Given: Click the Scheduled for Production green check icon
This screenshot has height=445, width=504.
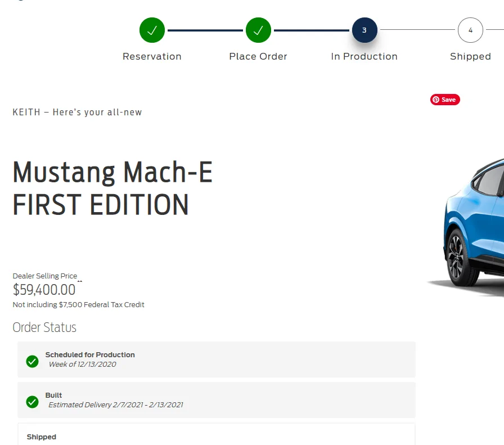Looking at the screenshot, I should pyautogui.click(x=32, y=361).
